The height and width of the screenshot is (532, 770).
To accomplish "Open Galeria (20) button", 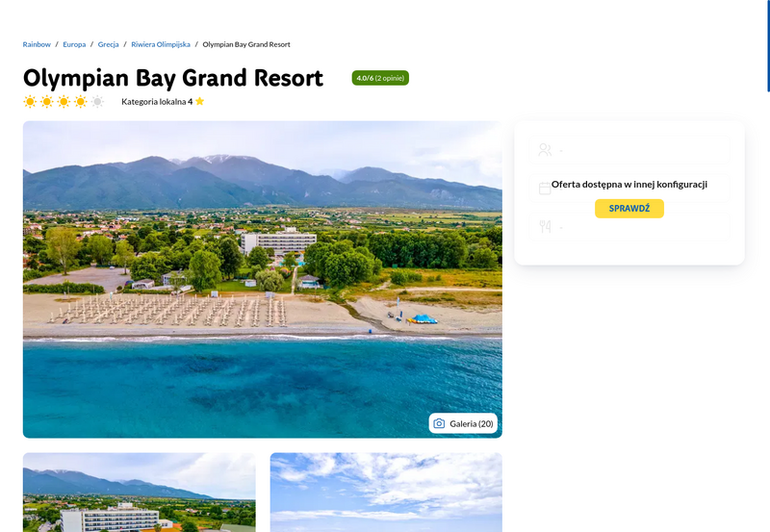I will tap(463, 423).
